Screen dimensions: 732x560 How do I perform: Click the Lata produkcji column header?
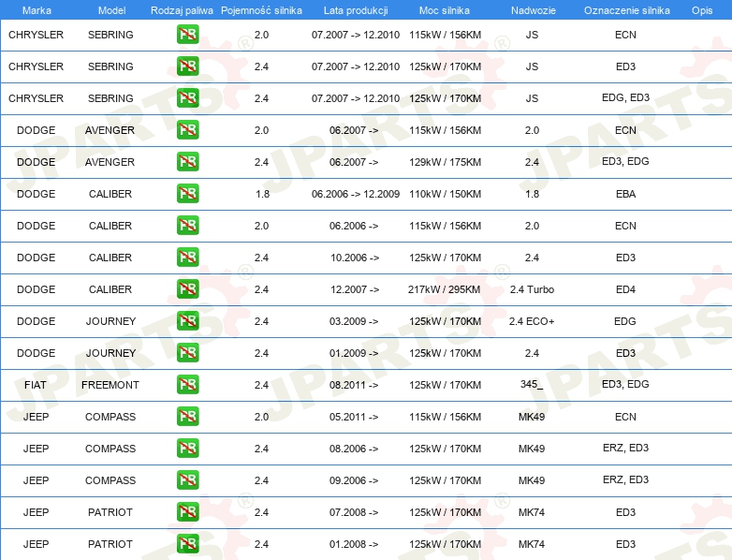355,9
